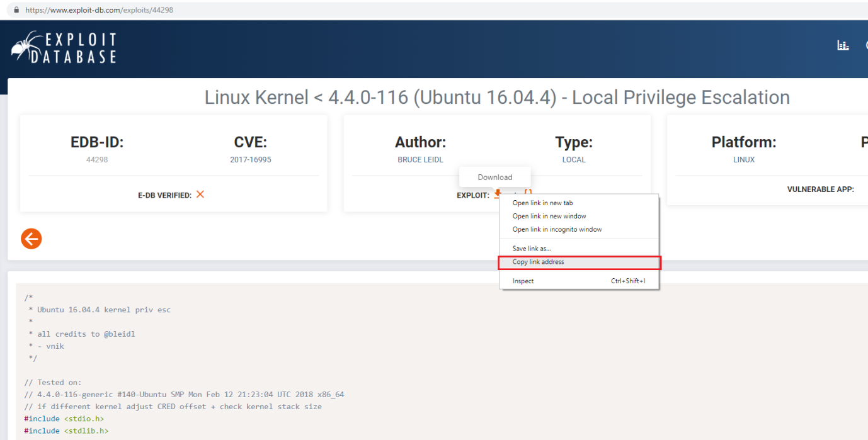Click the orange back arrow button

[31, 239]
